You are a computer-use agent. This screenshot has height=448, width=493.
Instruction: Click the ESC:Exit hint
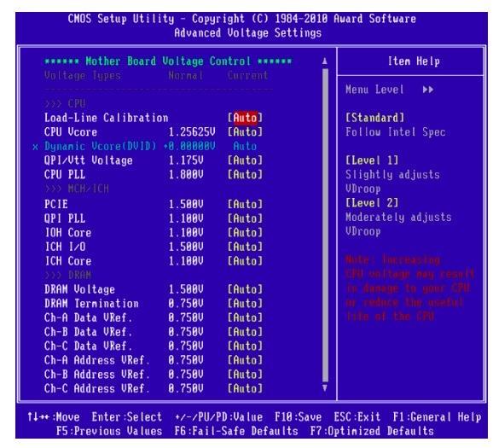point(357,417)
